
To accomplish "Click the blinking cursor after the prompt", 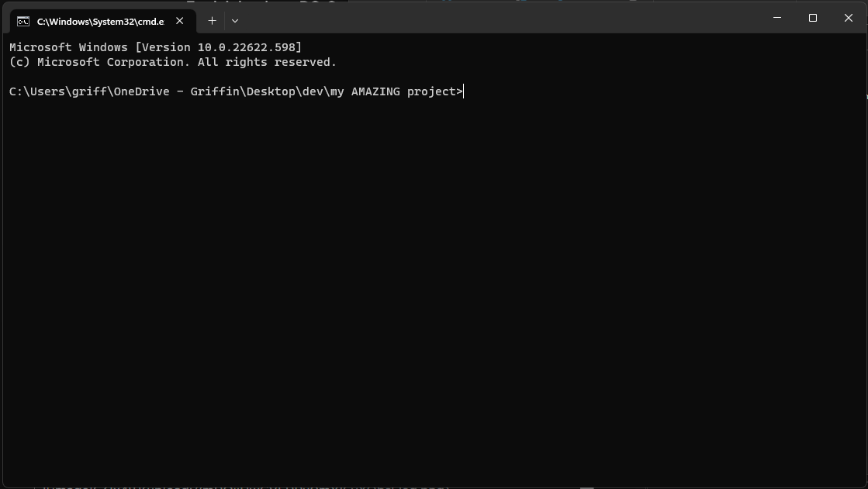I will (463, 91).
